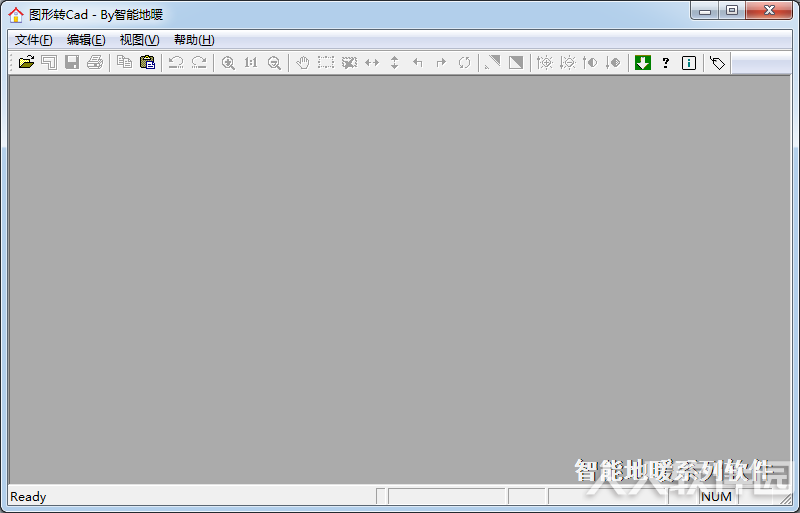
Task: Minimize the 图形转Cad window
Action: pos(705,10)
